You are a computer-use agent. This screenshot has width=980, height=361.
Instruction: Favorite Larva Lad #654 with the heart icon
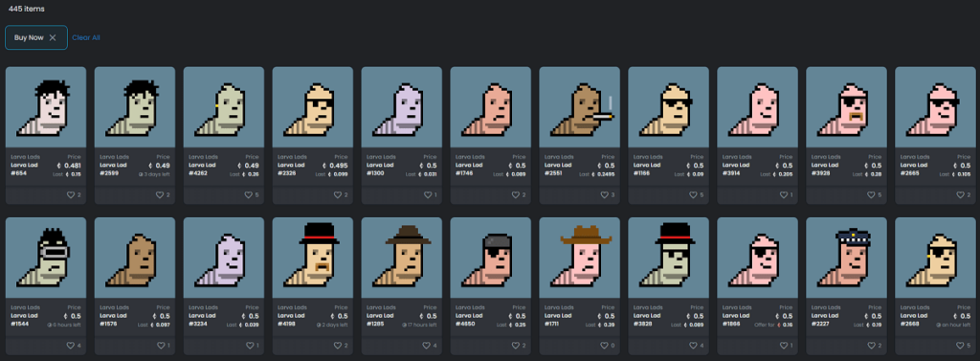(x=71, y=194)
